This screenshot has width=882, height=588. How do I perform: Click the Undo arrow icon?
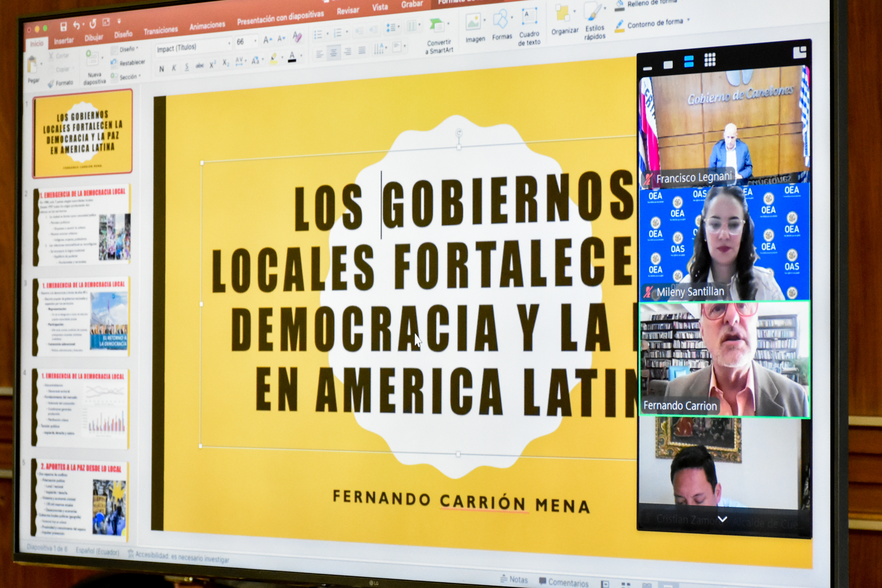click(x=77, y=25)
